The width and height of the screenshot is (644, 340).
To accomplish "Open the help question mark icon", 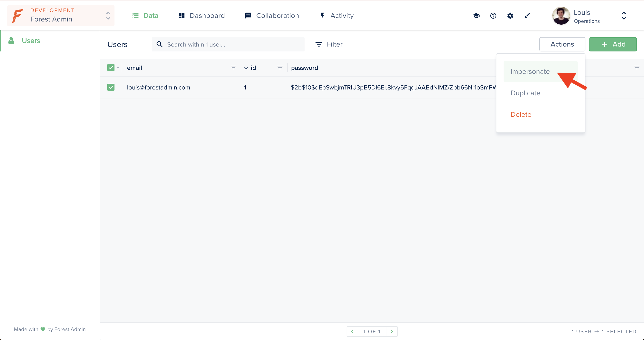I will click(493, 16).
